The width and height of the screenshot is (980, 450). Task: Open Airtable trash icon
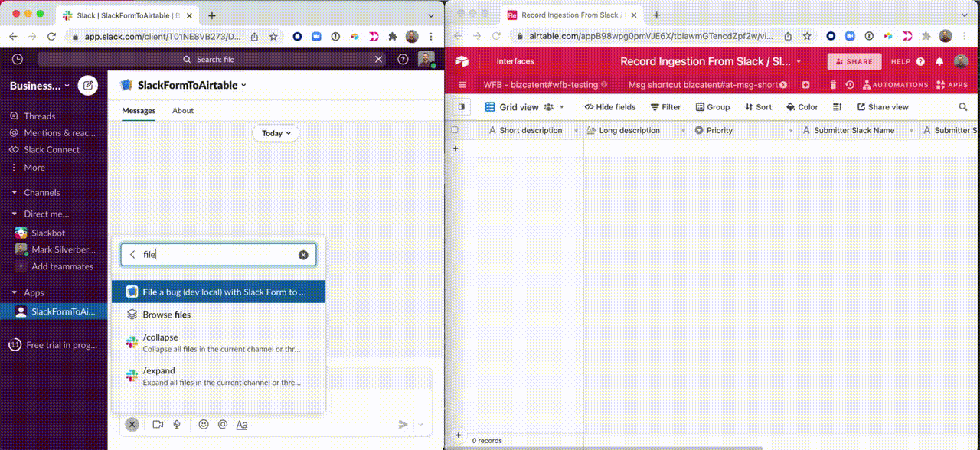tap(834, 85)
